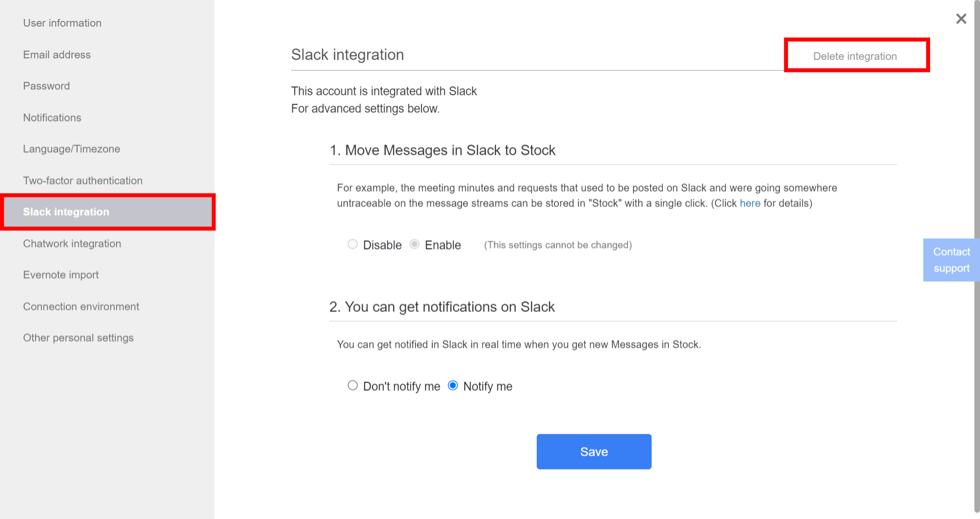The image size is (980, 519).
Task: Click the Save button
Action: click(593, 451)
